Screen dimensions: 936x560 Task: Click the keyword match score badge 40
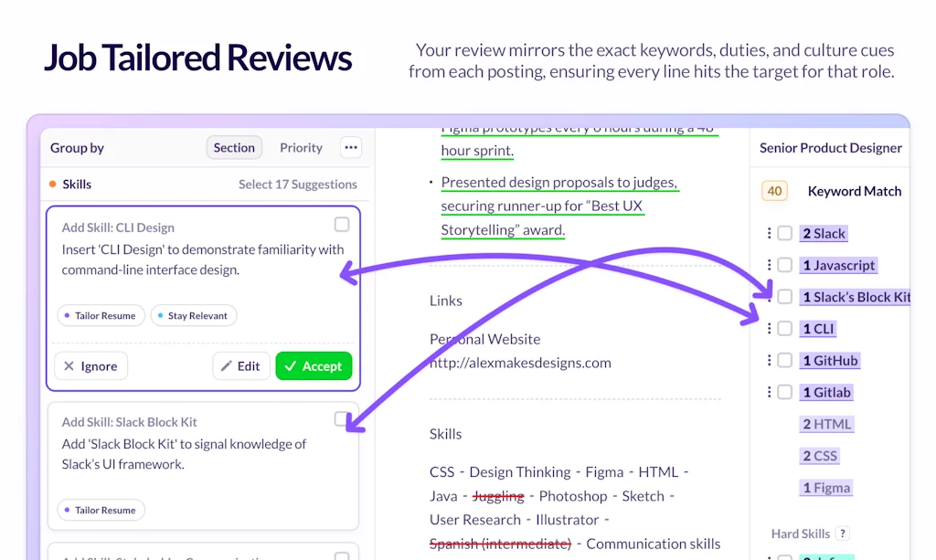(x=774, y=191)
